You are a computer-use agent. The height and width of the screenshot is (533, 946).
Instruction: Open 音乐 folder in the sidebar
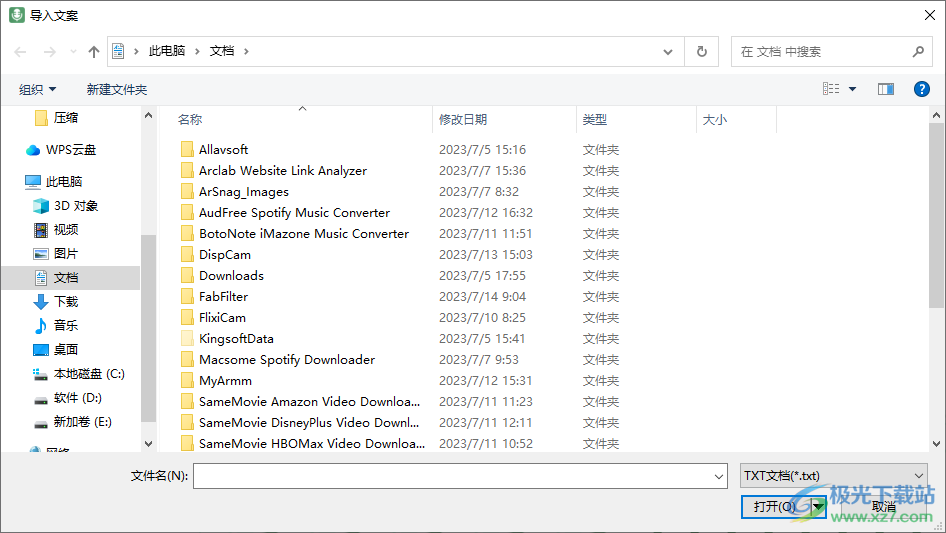point(56,325)
